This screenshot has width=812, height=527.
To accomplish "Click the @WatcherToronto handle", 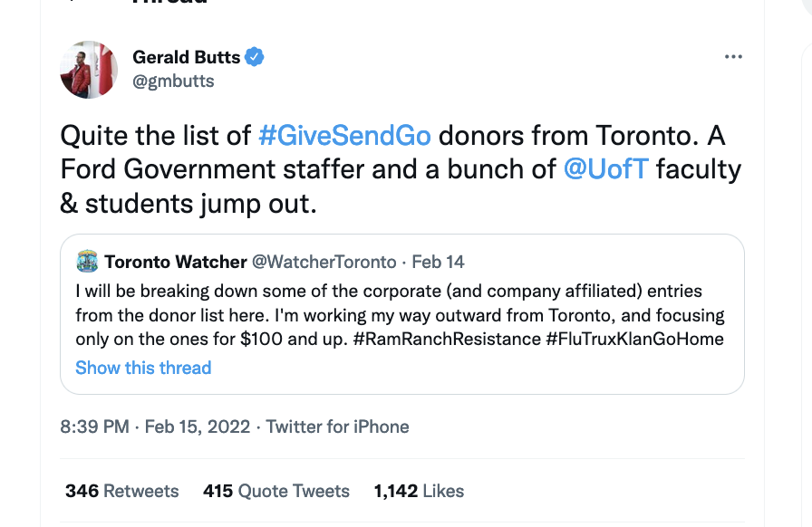I will point(324,262).
